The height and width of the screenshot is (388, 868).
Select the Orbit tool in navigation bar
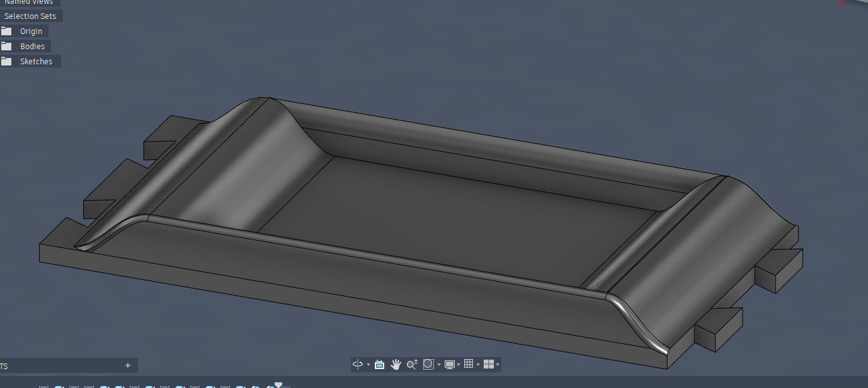(x=358, y=364)
